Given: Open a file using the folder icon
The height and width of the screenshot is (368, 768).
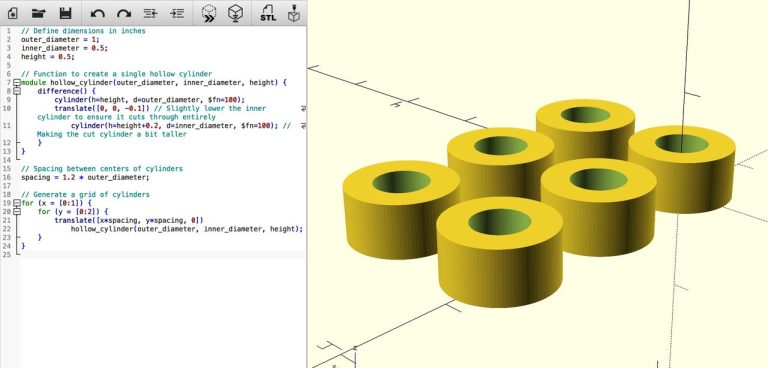Looking at the screenshot, I should tap(38, 13).
